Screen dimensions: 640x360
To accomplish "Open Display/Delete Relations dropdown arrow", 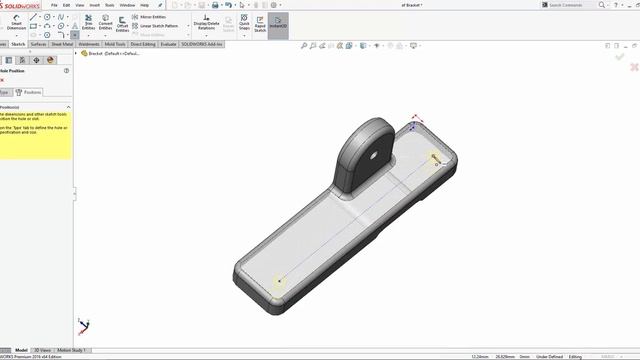I will click(206, 36).
